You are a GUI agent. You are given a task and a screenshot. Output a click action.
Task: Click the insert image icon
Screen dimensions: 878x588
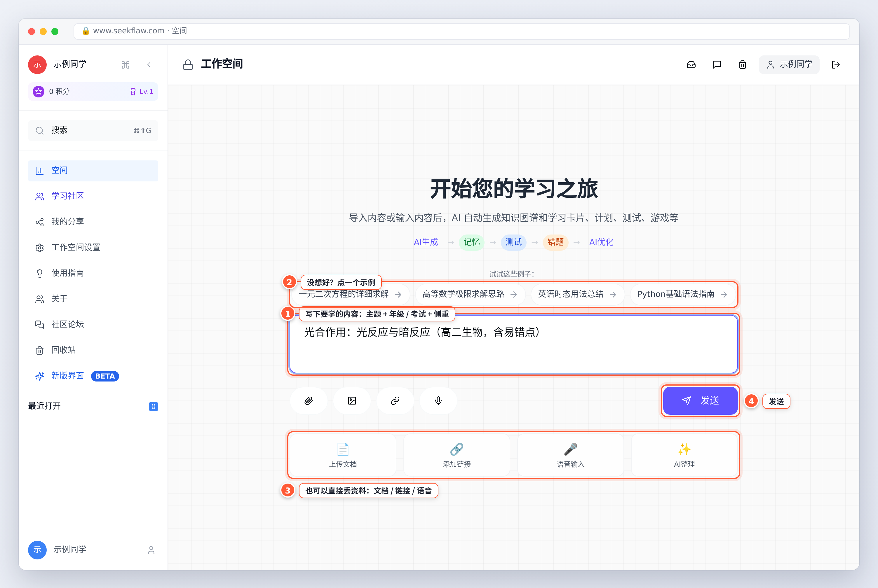(352, 401)
